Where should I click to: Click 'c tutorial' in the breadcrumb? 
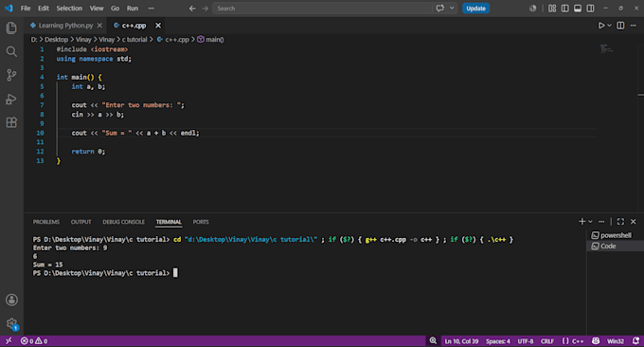[x=134, y=40]
